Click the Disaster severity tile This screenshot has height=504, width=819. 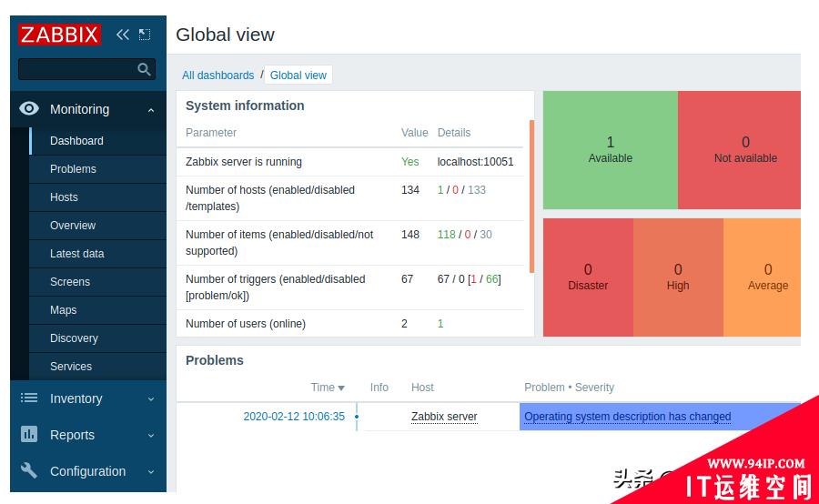coord(588,277)
